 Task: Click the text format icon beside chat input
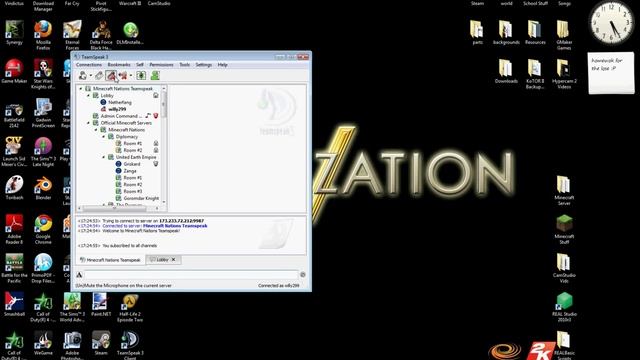click(80, 275)
